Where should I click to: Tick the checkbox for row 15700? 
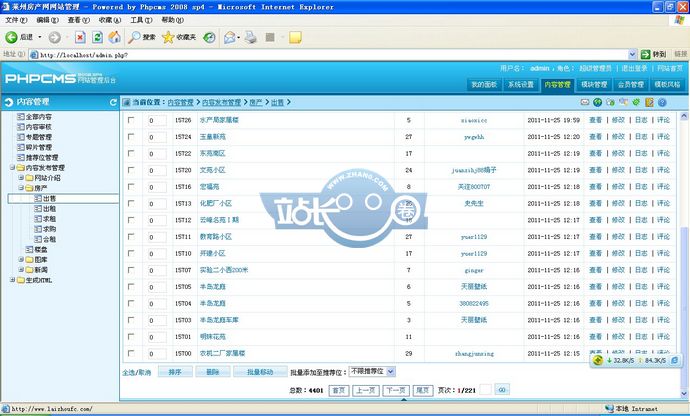pyautogui.click(x=131, y=353)
